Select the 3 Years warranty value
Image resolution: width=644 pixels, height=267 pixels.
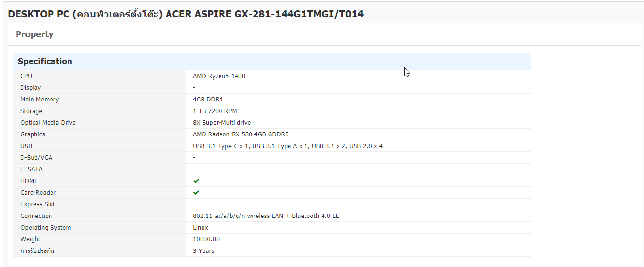pyautogui.click(x=203, y=251)
